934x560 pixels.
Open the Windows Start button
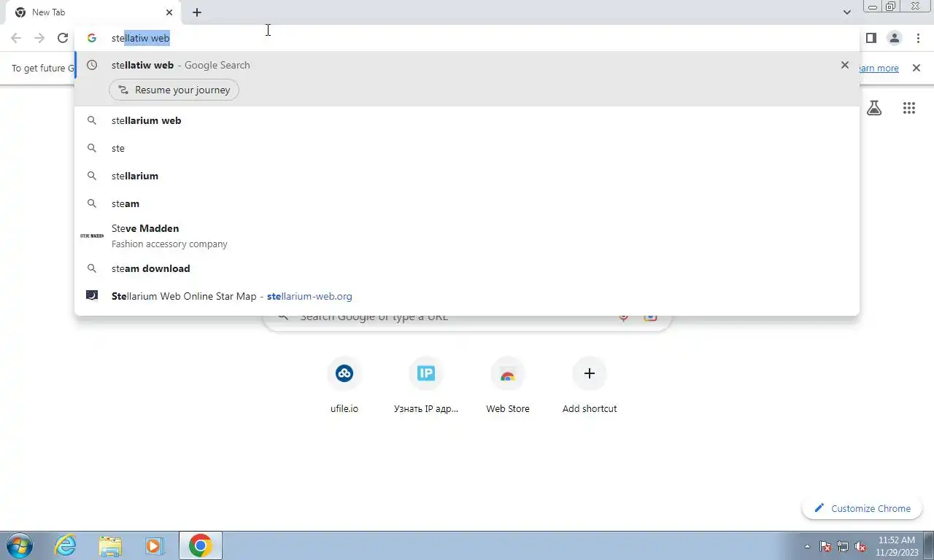(20, 545)
